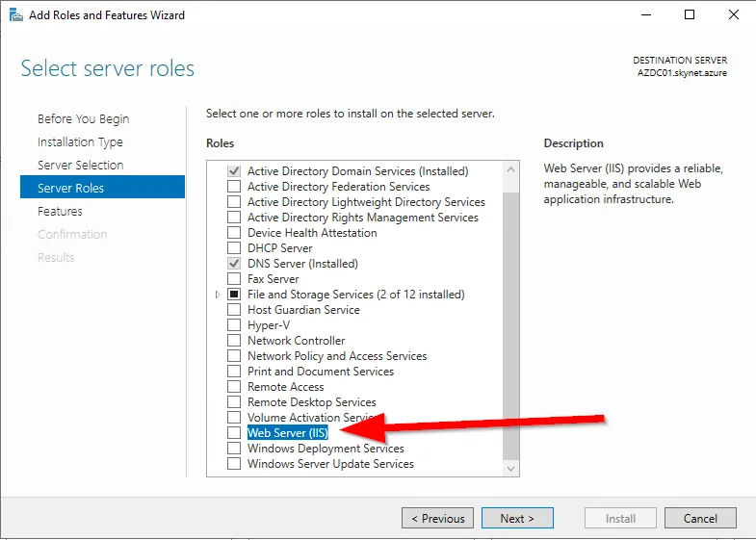Image resolution: width=756 pixels, height=540 pixels.
Task: Expand File and Storage Services tree node
Action: [x=218, y=295]
